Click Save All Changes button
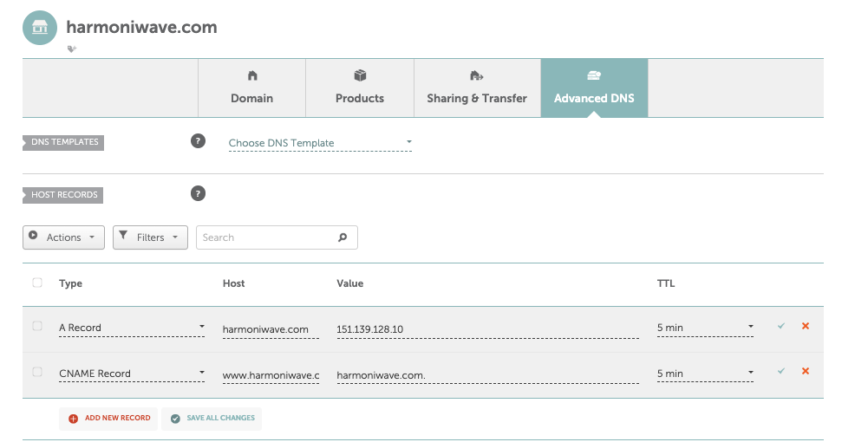Viewport: 868px width, 442px height. click(212, 419)
